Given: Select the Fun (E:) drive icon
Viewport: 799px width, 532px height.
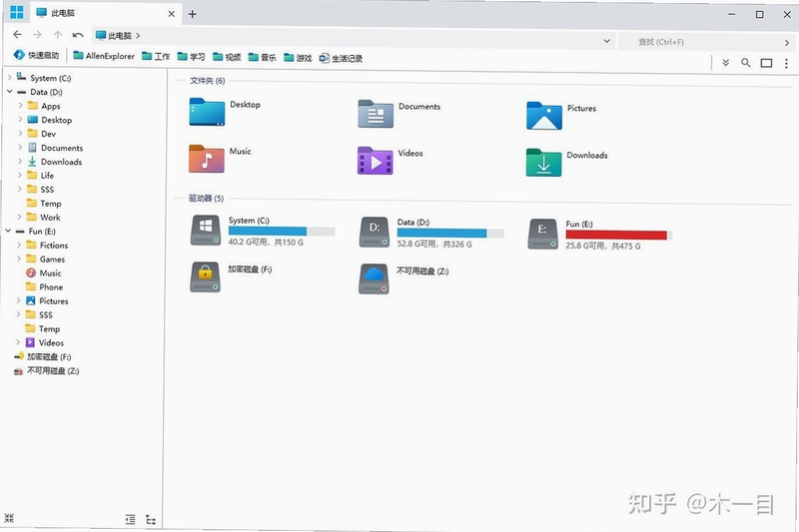Looking at the screenshot, I should click(x=542, y=234).
